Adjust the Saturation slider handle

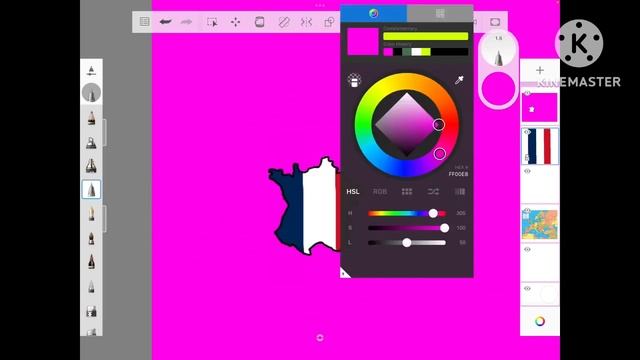[444, 228]
